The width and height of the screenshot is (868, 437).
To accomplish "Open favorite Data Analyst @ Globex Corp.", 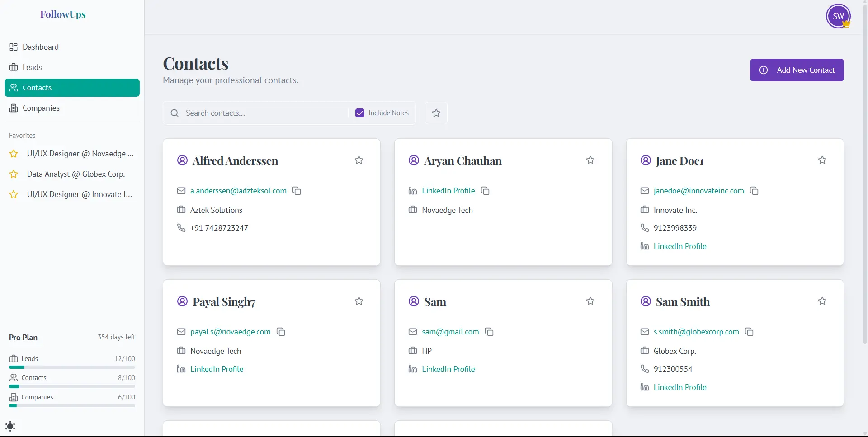I will pos(72,174).
